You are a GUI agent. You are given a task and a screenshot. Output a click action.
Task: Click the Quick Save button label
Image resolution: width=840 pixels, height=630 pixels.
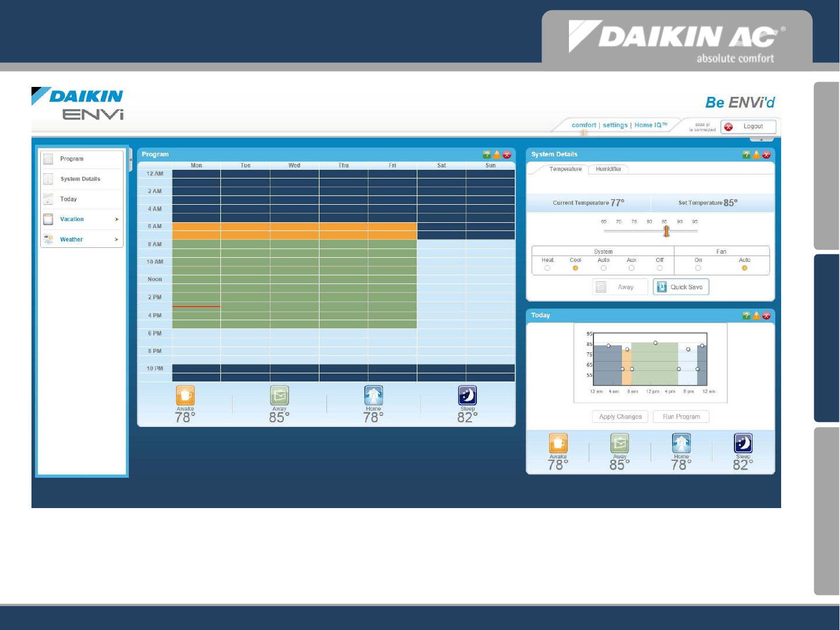(686, 287)
